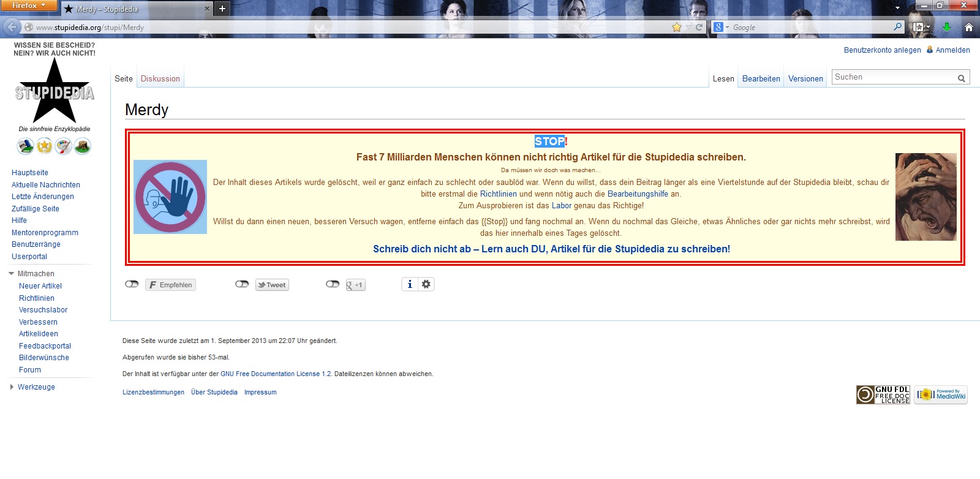Screen dimensions: 980x479
Task: Enable the Google +1 toggle switch
Action: pos(333,284)
